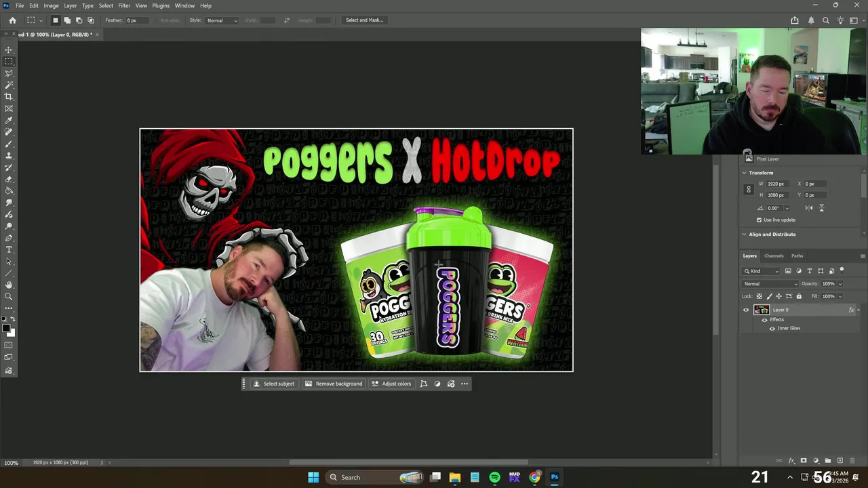Select the Frame tool
This screenshot has height=488, width=868.
(9, 108)
